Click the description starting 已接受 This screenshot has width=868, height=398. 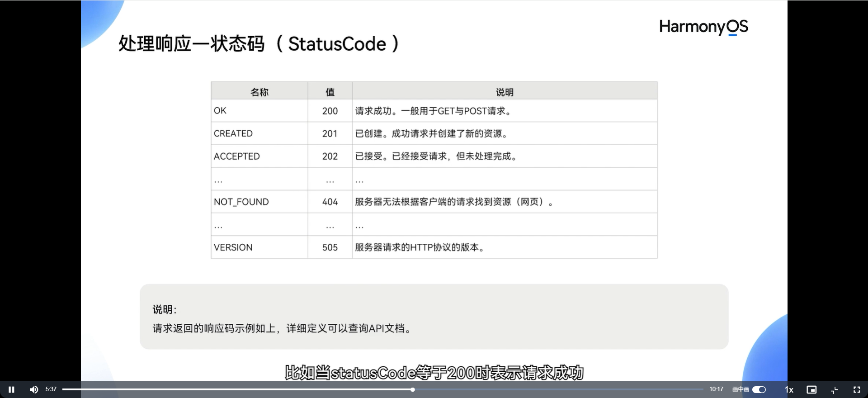pos(436,156)
